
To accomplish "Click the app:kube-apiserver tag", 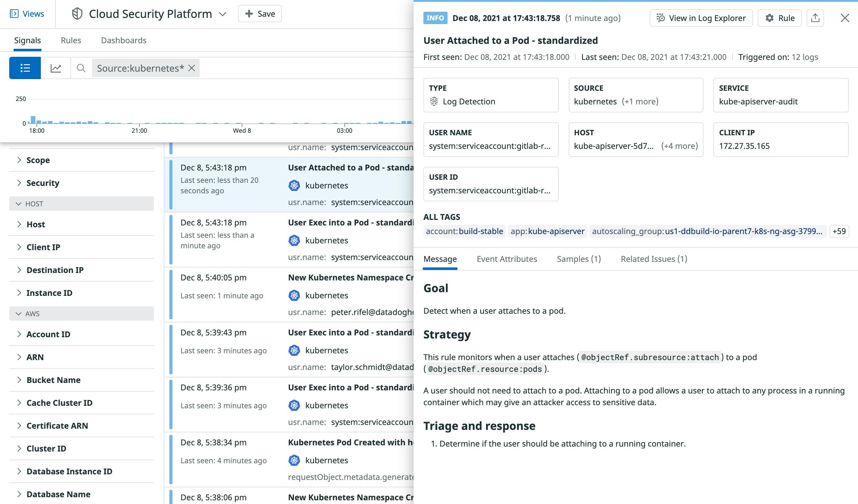I will 547,231.
